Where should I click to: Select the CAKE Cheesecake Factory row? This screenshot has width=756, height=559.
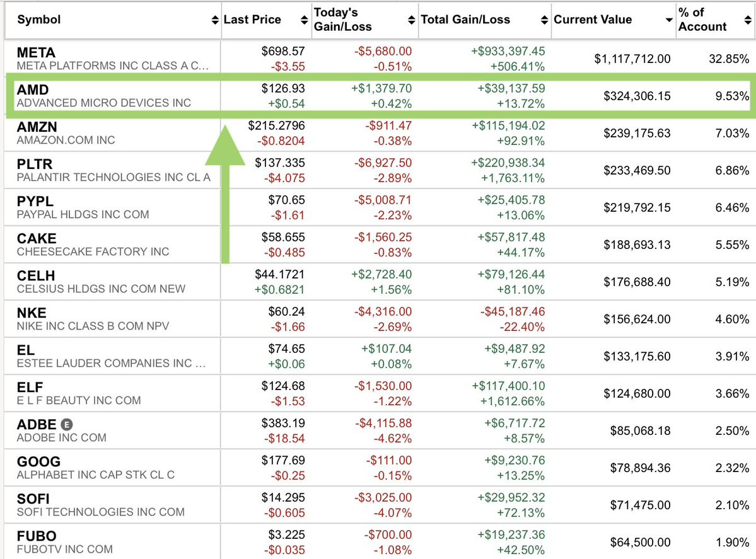(377, 245)
